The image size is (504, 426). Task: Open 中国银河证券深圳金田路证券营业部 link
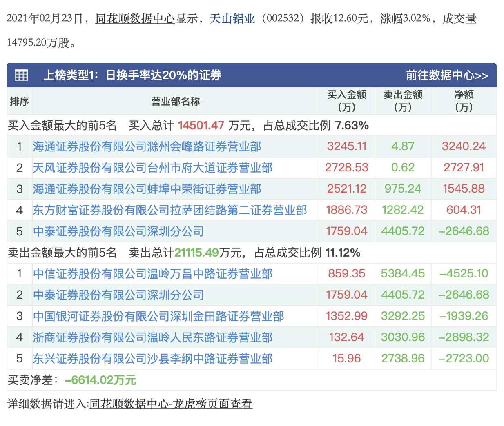tap(158, 316)
